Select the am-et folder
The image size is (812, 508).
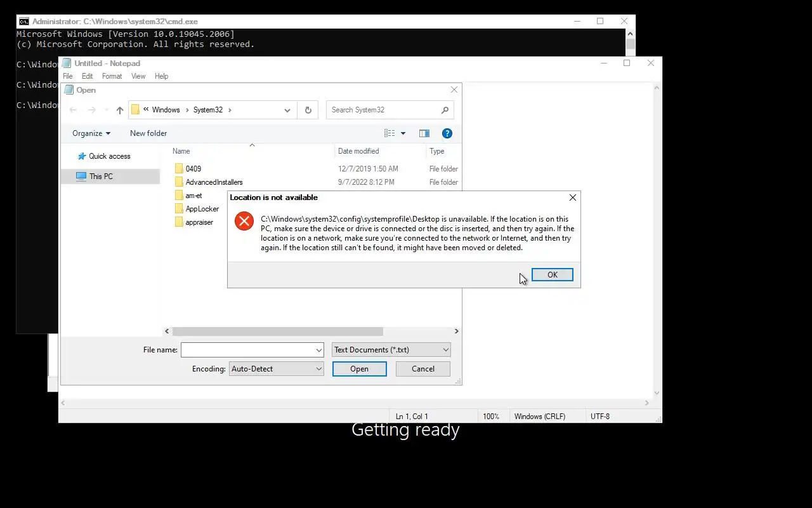(193, 196)
